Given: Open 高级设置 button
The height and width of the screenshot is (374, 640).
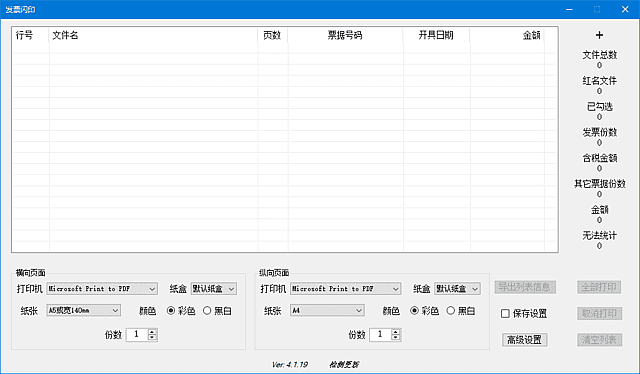Looking at the screenshot, I should [x=524, y=340].
